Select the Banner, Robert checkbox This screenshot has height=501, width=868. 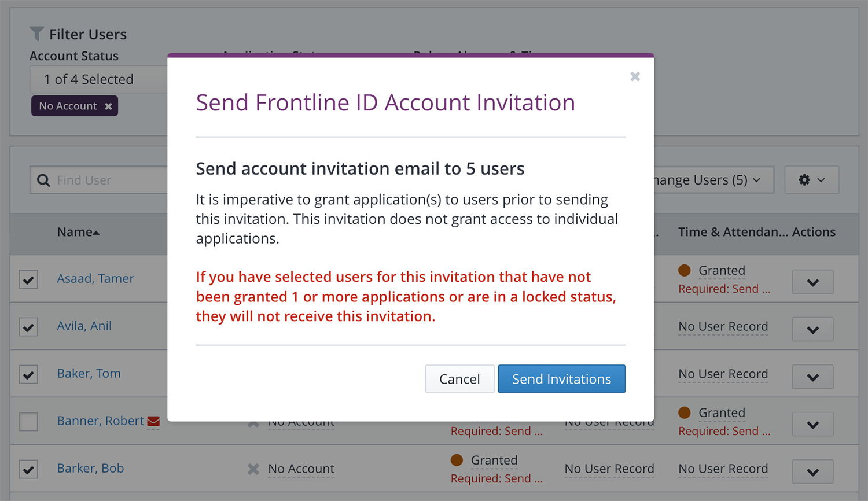(28, 422)
